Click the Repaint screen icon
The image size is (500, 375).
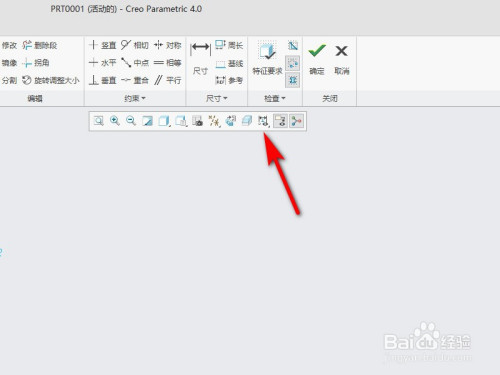pos(147,121)
